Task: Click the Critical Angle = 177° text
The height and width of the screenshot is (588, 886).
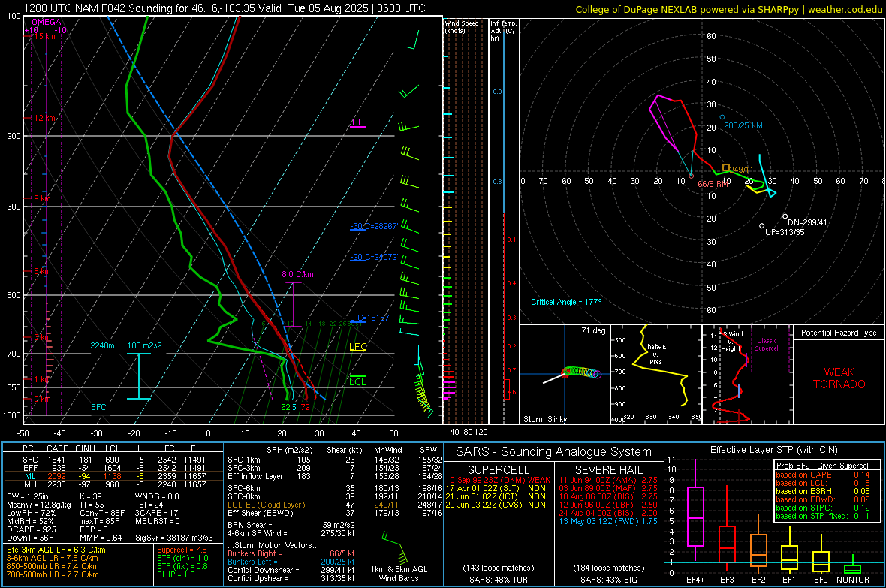Action: click(x=566, y=302)
